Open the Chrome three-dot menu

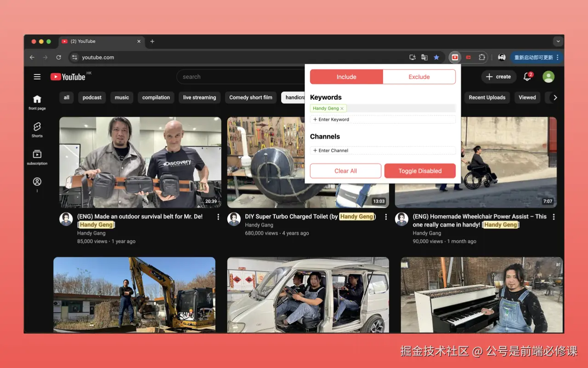pos(558,57)
